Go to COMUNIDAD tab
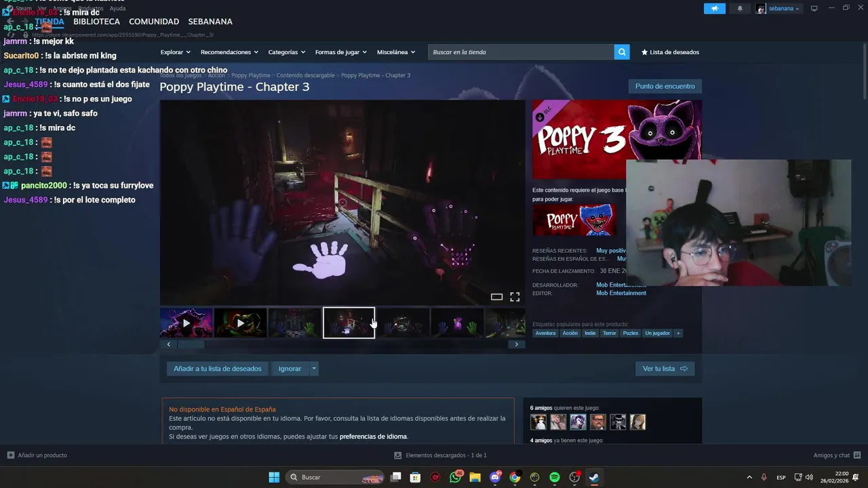The image size is (868, 488). click(x=154, y=22)
